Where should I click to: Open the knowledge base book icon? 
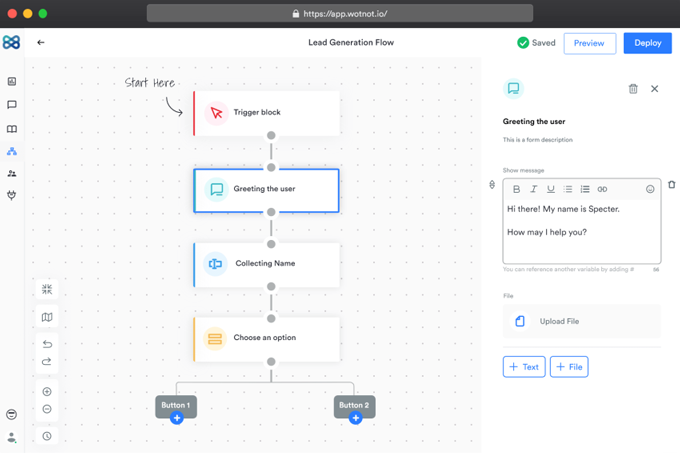12,129
